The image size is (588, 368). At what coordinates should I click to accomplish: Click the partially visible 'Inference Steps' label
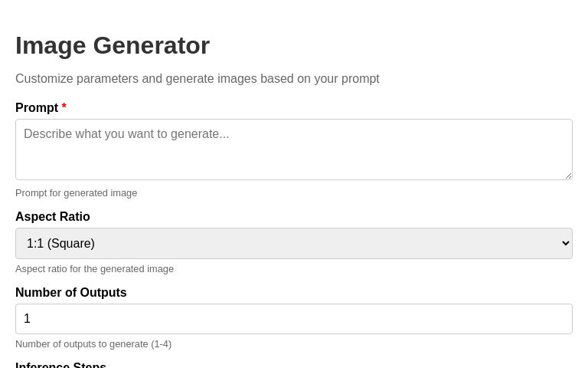point(60,365)
